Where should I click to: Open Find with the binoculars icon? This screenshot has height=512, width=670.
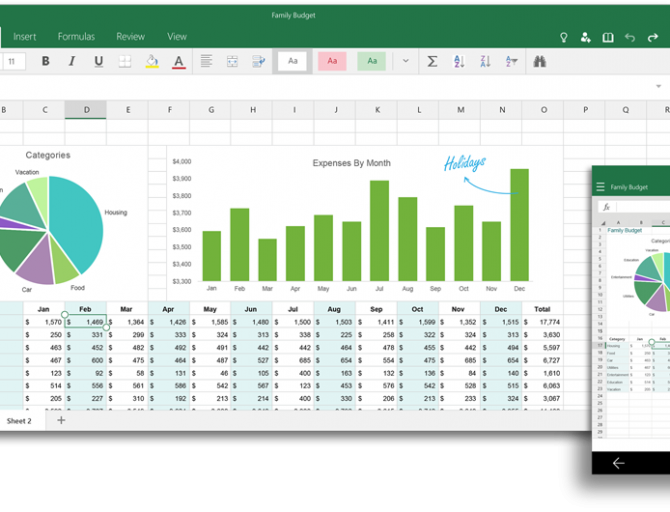pos(540,61)
